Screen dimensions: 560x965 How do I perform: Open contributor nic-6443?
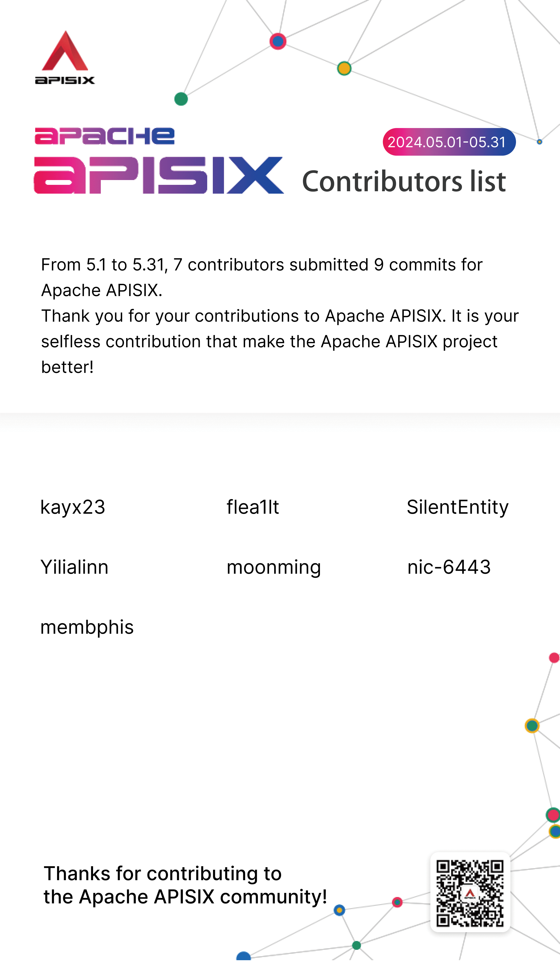point(449,567)
